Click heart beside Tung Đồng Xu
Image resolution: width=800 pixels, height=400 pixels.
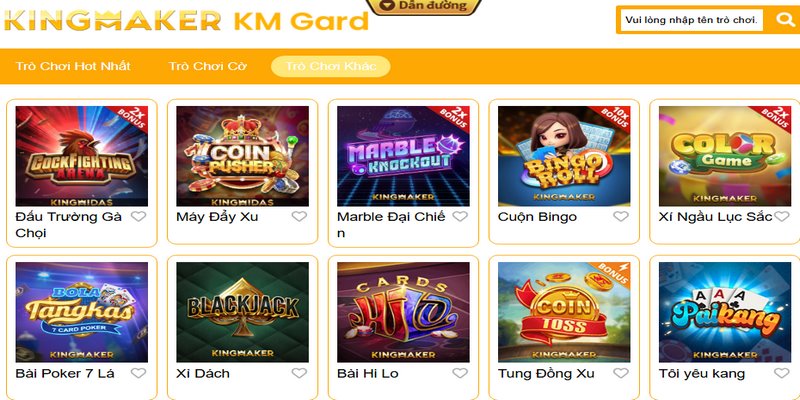(x=620, y=373)
